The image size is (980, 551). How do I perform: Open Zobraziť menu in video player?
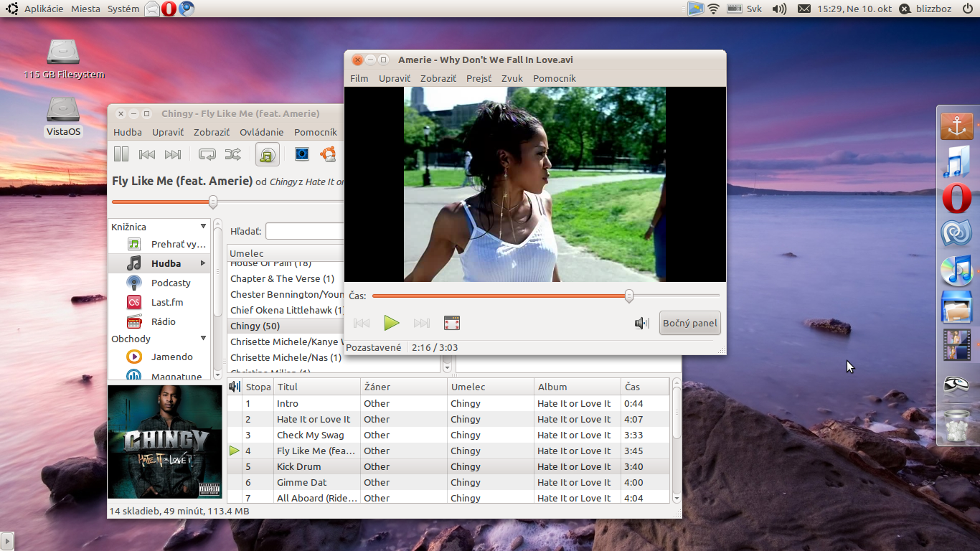(438, 78)
